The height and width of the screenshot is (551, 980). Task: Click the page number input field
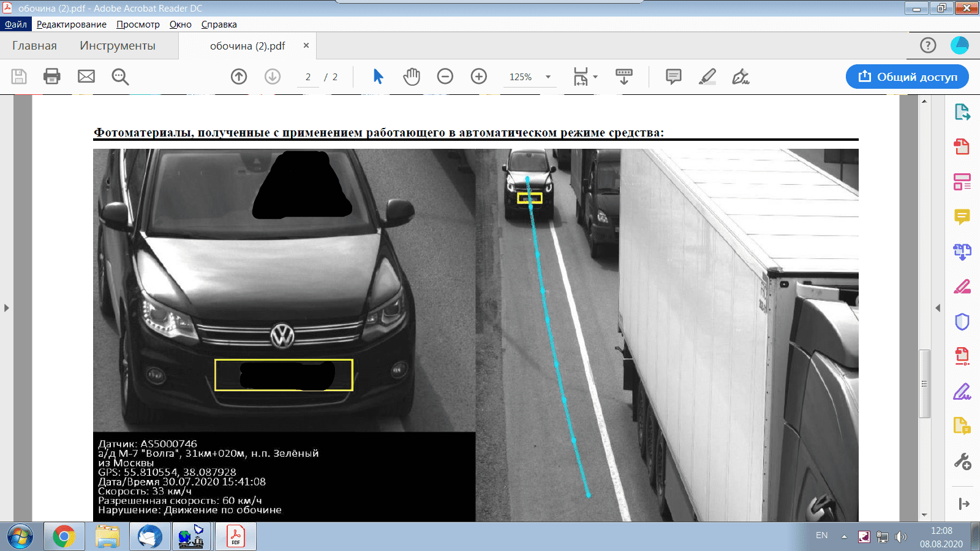(x=308, y=77)
